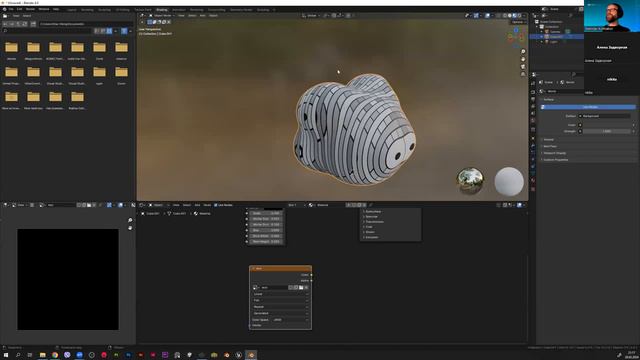Unlink image with X on texture node

pos(307,287)
